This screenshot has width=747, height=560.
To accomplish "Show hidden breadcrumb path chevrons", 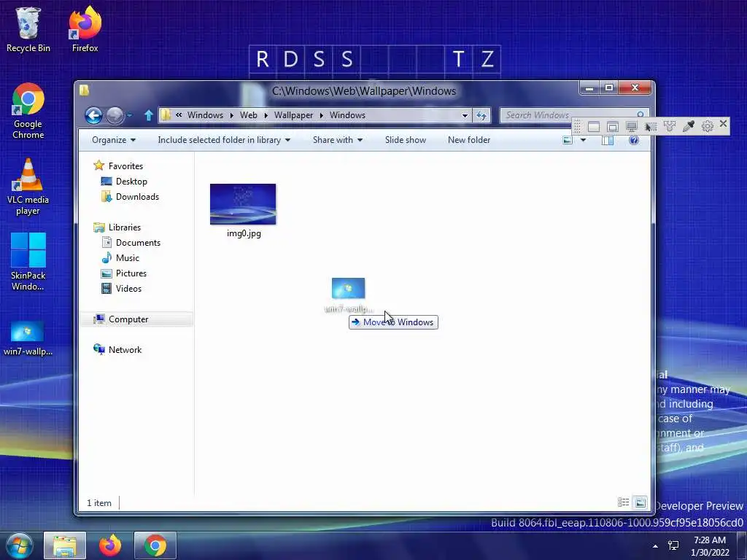I will pyautogui.click(x=179, y=114).
